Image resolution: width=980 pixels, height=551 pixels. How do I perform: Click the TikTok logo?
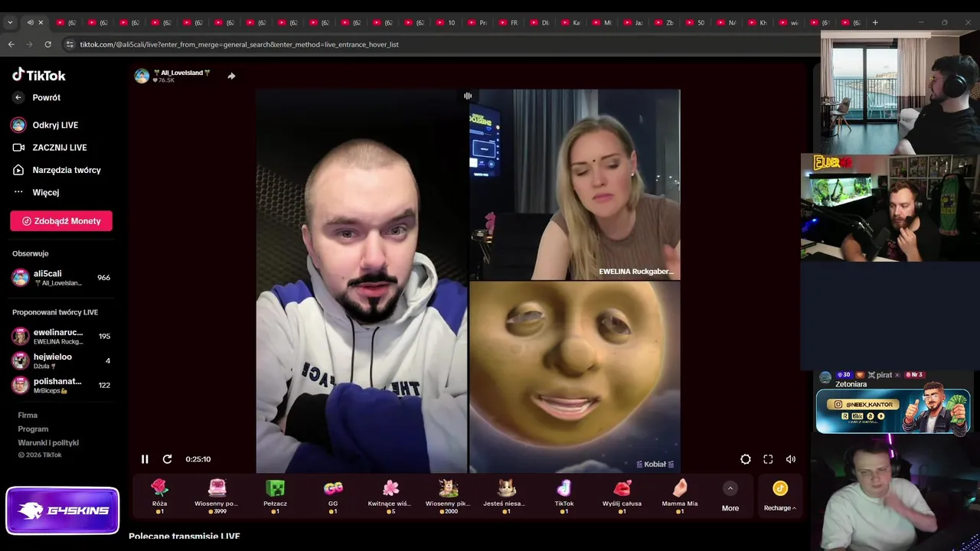pos(39,75)
